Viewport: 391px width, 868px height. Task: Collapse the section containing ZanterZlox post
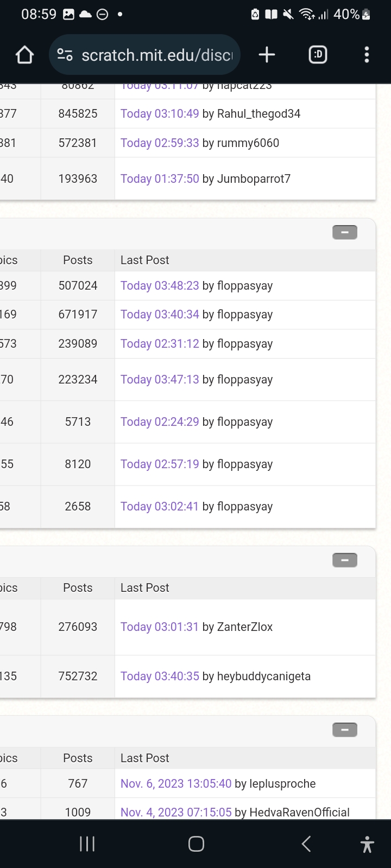click(x=344, y=560)
